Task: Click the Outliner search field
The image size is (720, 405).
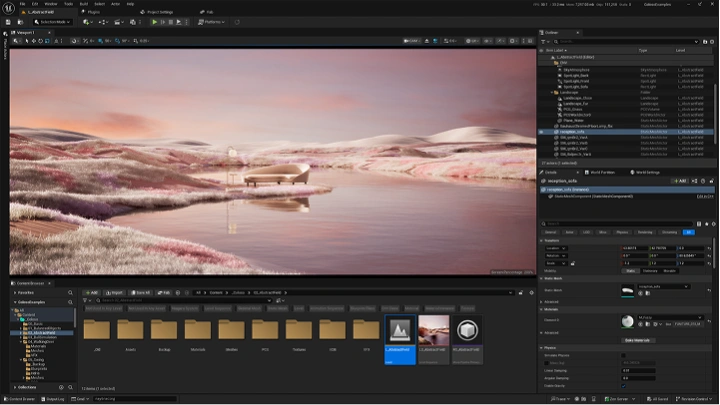Action: tap(624, 42)
